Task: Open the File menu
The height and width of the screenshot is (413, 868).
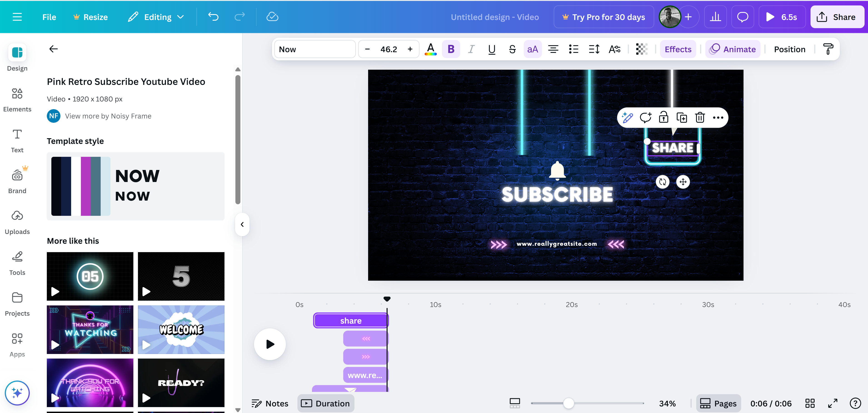Action: click(49, 17)
